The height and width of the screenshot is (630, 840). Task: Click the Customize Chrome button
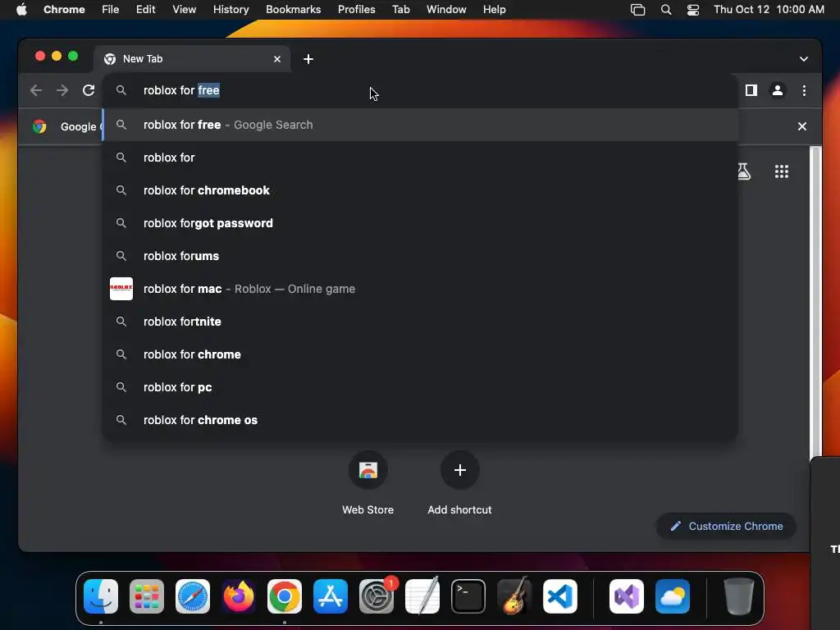point(726,526)
